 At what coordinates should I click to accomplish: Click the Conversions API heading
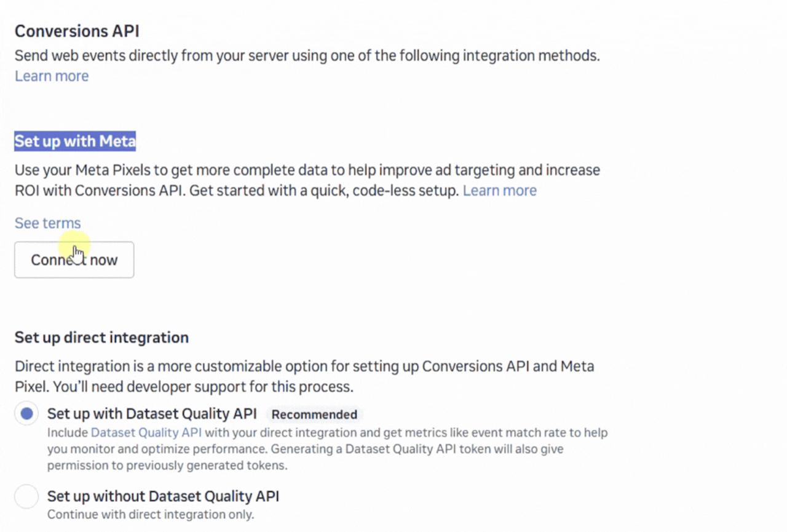(77, 31)
